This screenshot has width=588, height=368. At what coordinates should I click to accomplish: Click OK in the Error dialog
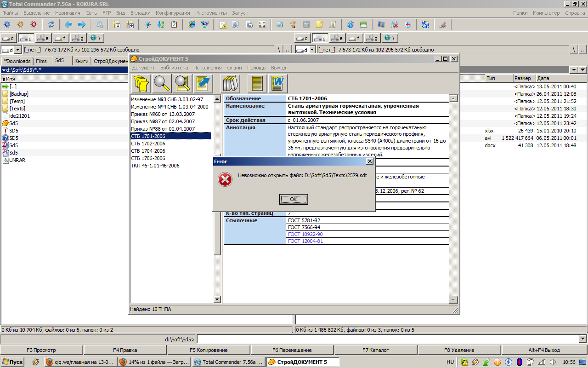click(294, 199)
